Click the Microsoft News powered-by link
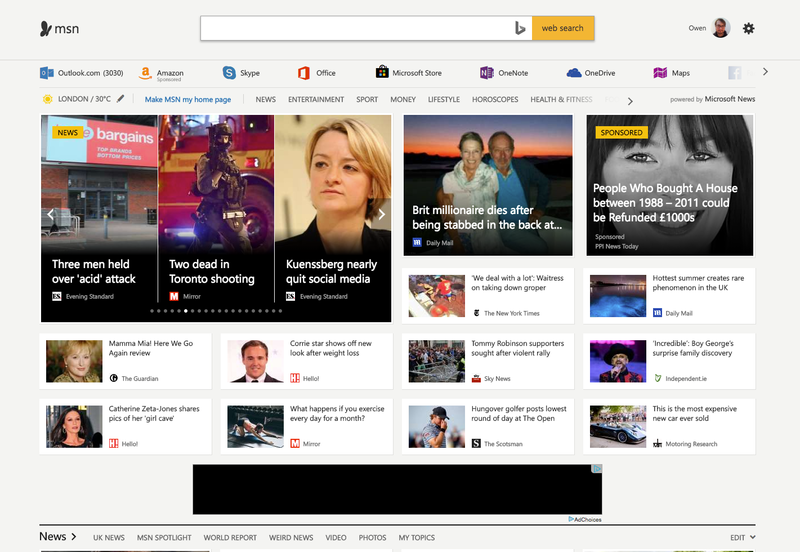The width and height of the screenshot is (800, 552). pos(730,99)
